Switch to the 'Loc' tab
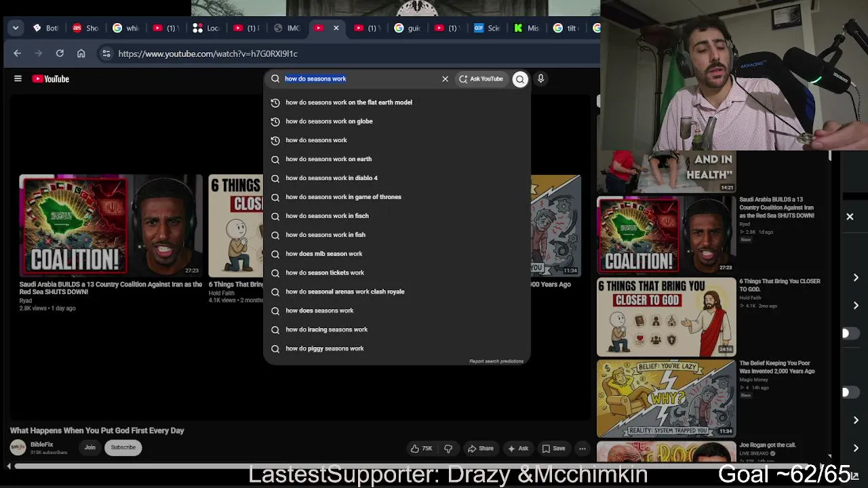Screen dimensions: 868x488 pos(206,28)
